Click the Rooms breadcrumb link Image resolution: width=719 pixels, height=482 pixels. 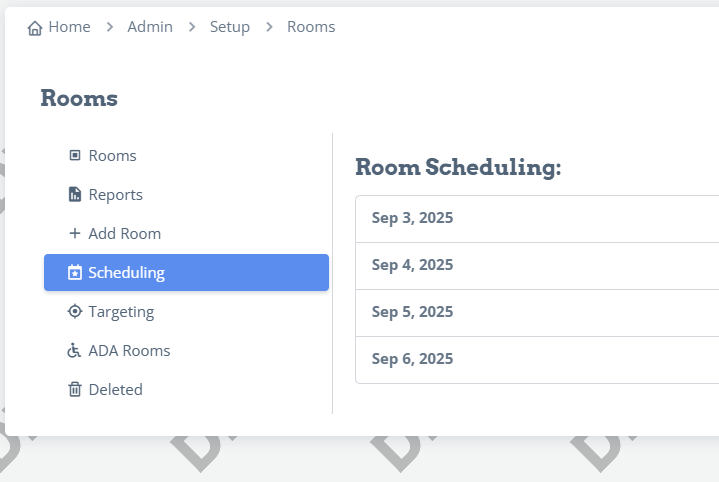(311, 27)
